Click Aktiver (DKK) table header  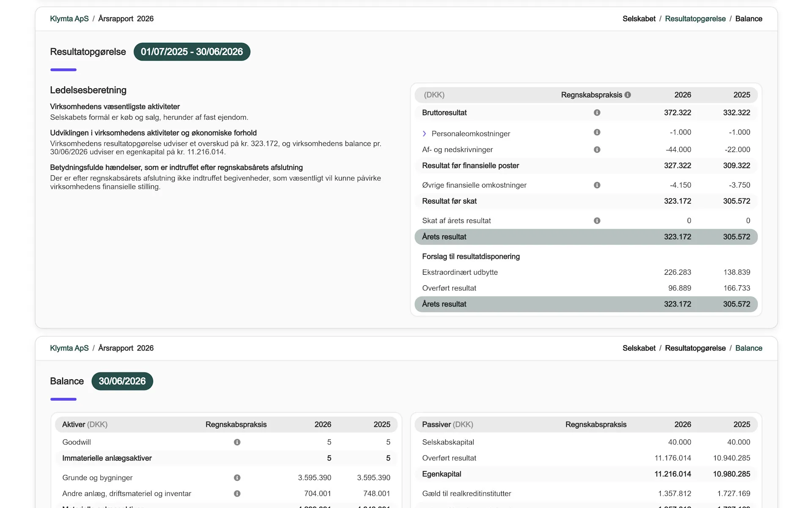point(85,425)
